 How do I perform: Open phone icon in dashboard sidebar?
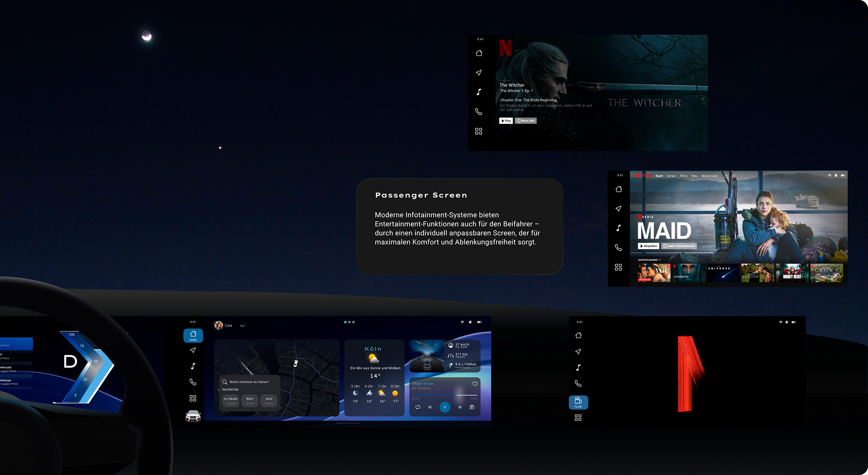click(193, 382)
